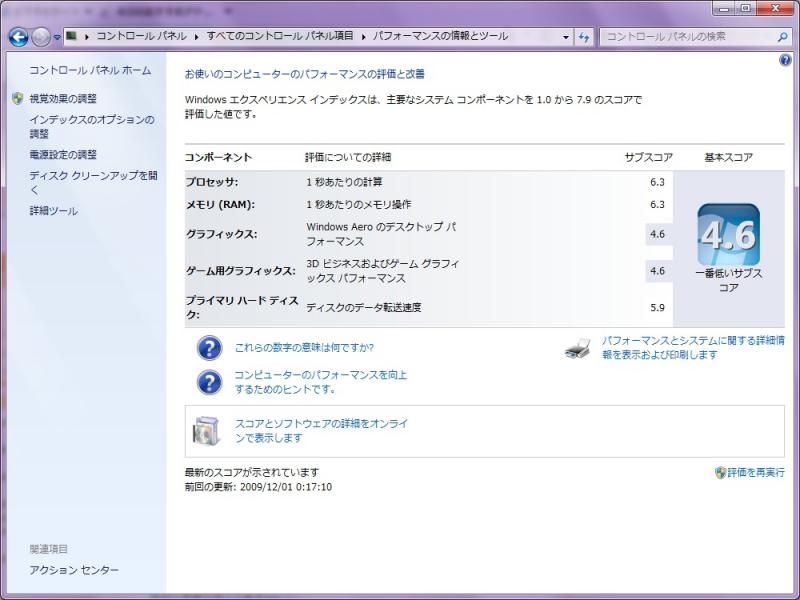
Task: Click the back navigation arrow button
Action: 18,37
